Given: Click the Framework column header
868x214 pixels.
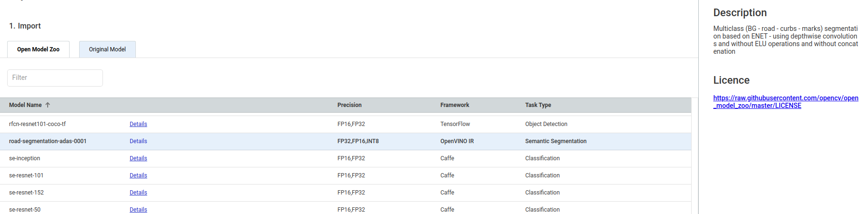Looking at the screenshot, I should point(455,105).
